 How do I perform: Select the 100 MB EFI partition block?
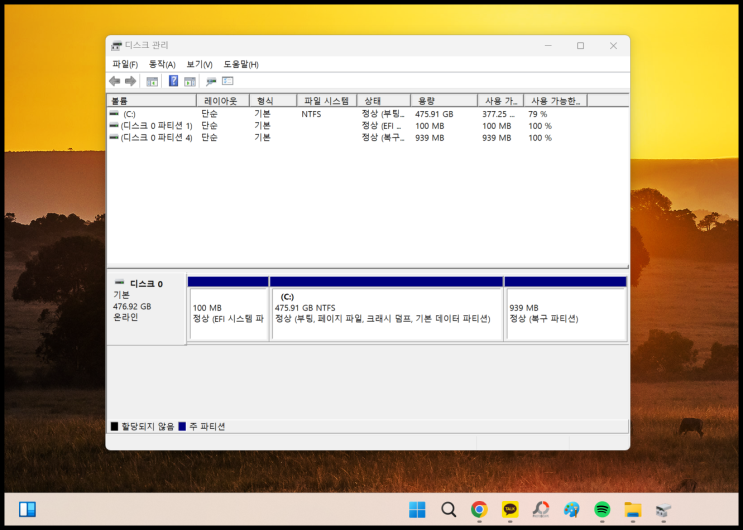pyautogui.click(x=228, y=314)
